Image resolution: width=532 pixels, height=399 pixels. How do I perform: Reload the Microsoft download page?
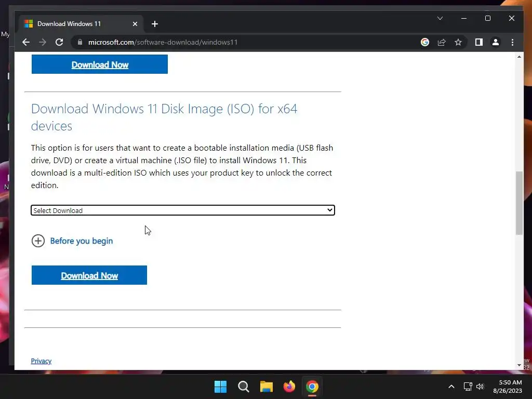[x=59, y=42]
